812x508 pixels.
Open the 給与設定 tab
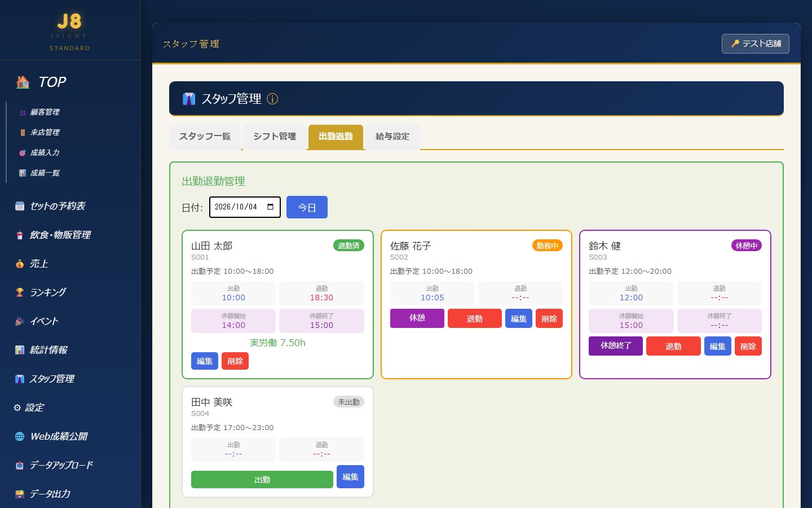[x=392, y=137]
